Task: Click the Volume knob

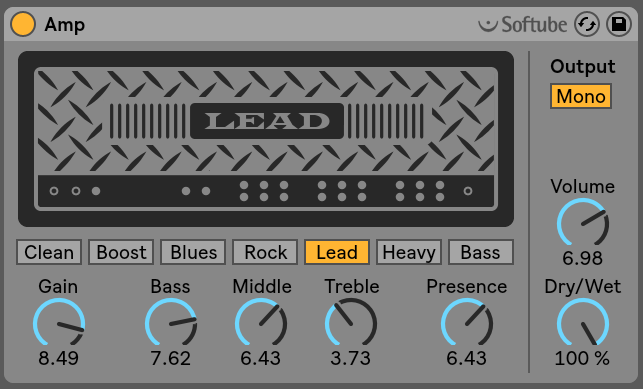Action: [583, 223]
